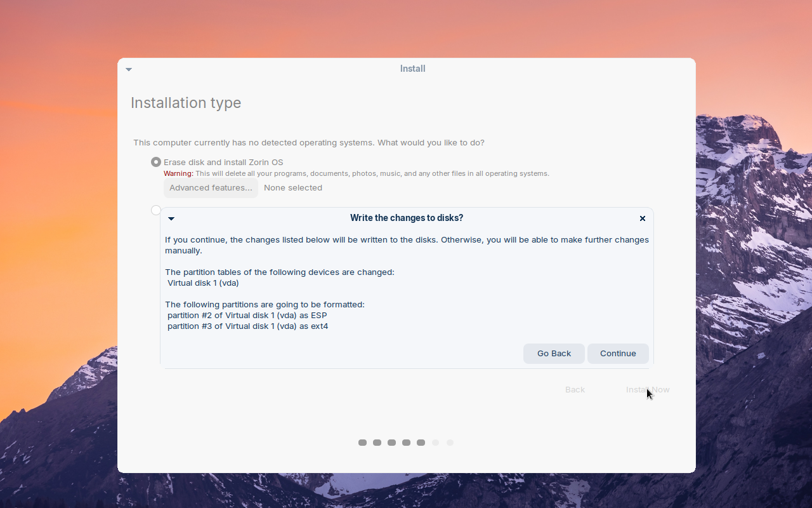Click the third progress step dot

[391, 443]
